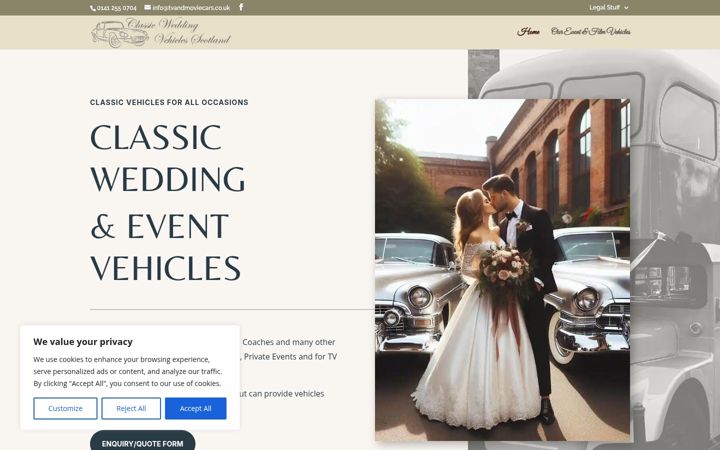Reject all cookies

pyautogui.click(x=131, y=408)
